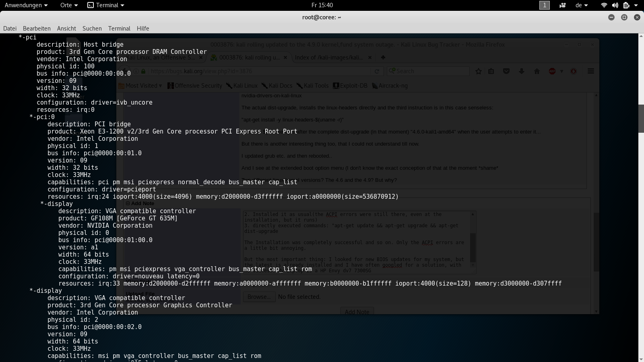Click the terminal scrollbar thumb

pos(641,118)
